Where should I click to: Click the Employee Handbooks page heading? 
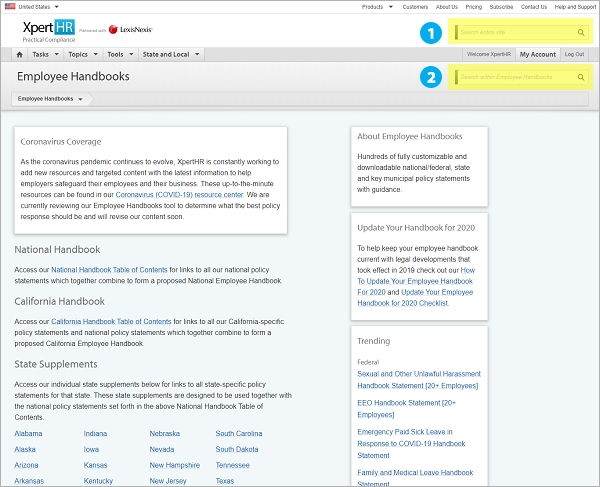[73, 77]
